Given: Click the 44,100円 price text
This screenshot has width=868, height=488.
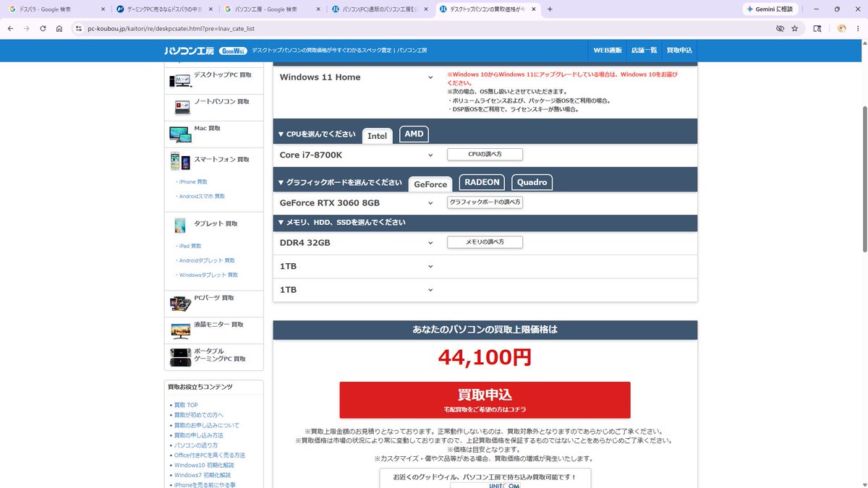Looking at the screenshot, I should click(x=485, y=356).
